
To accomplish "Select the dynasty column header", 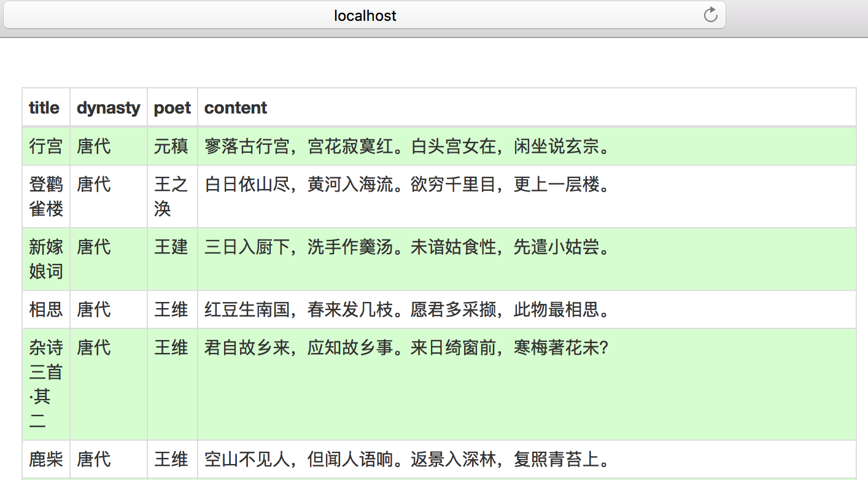I will [x=109, y=107].
